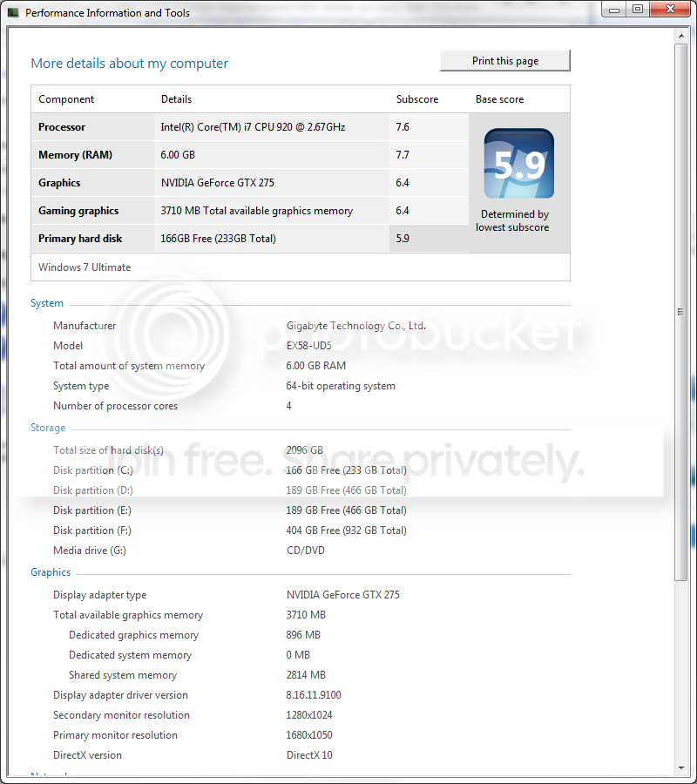This screenshot has width=697, height=784.
Task: Click the Storage section heading
Action: click(48, 428)
